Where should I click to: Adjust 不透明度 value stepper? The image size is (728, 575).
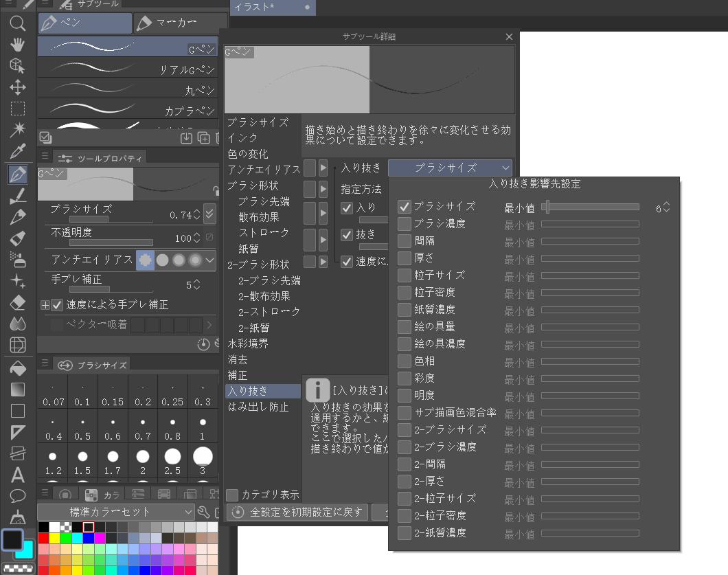(x=197, y=238)
